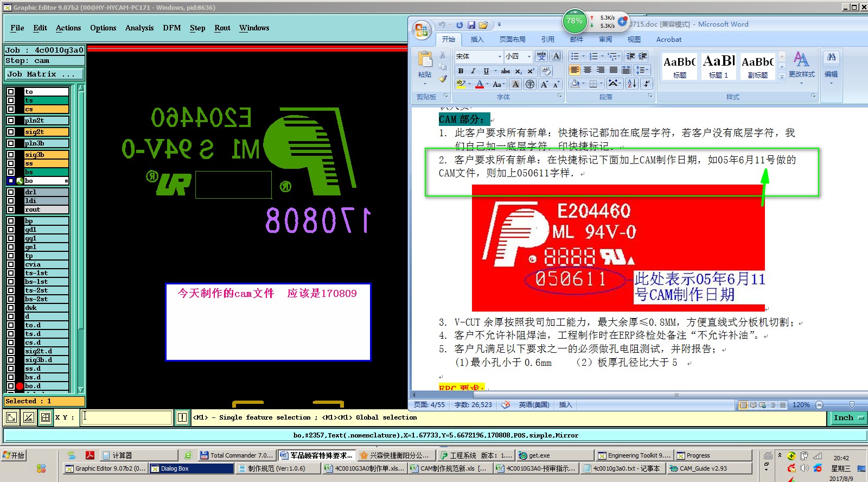Toggle italic formatting in Word

click(473, 71)
